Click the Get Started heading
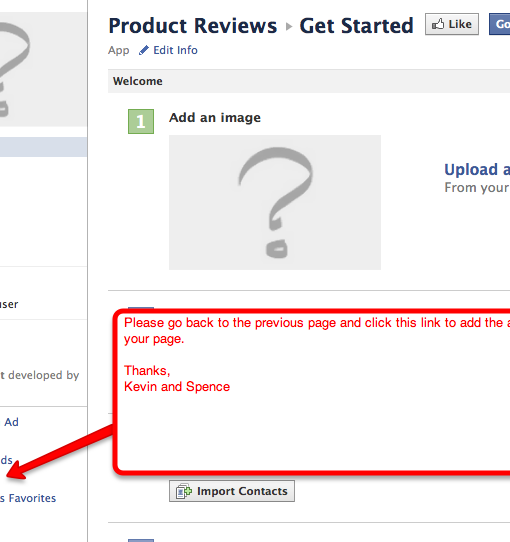This screenshot has height=542, width=510. point(356,26)
